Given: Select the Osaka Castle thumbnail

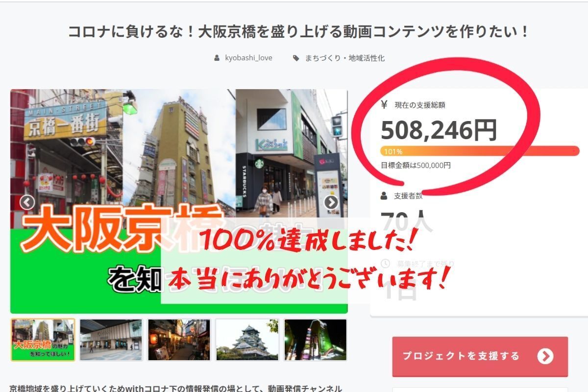Looking at the screenshot, I should [x=247, y=340].
